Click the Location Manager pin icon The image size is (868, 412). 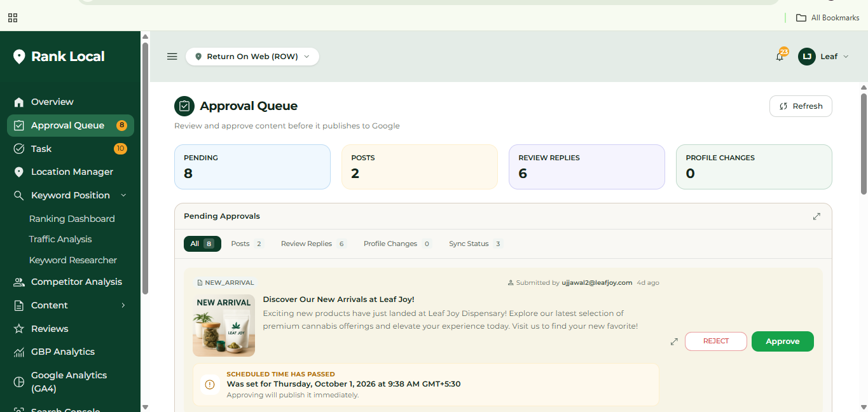(19, 172)
